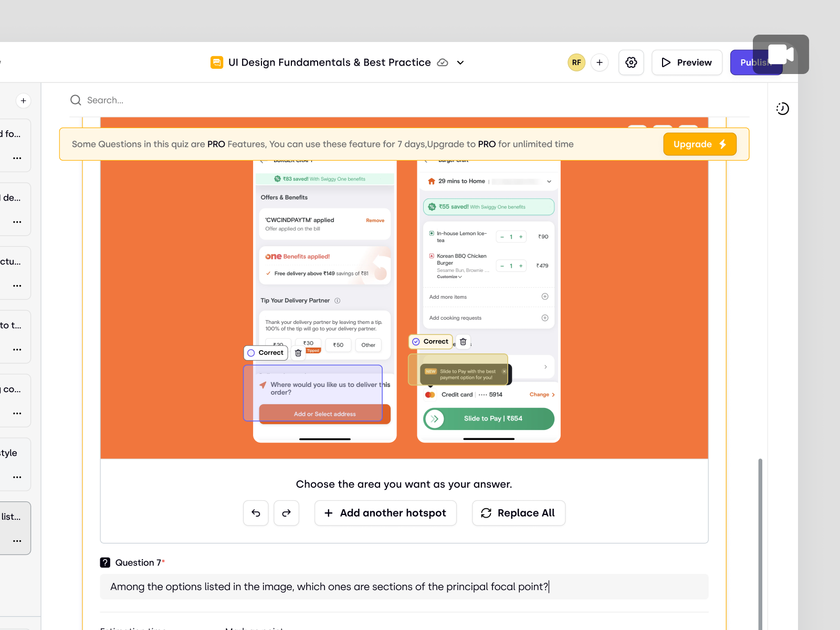Screen dimensions: 840x630
Task: Open more options for the 'co...' sidebar card
Action: 17,413
